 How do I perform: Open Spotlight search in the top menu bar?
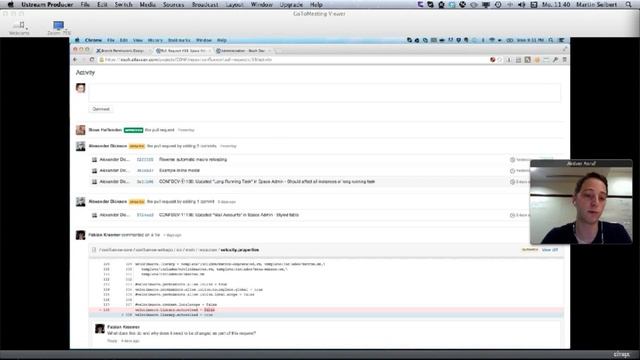coord(629,4)
